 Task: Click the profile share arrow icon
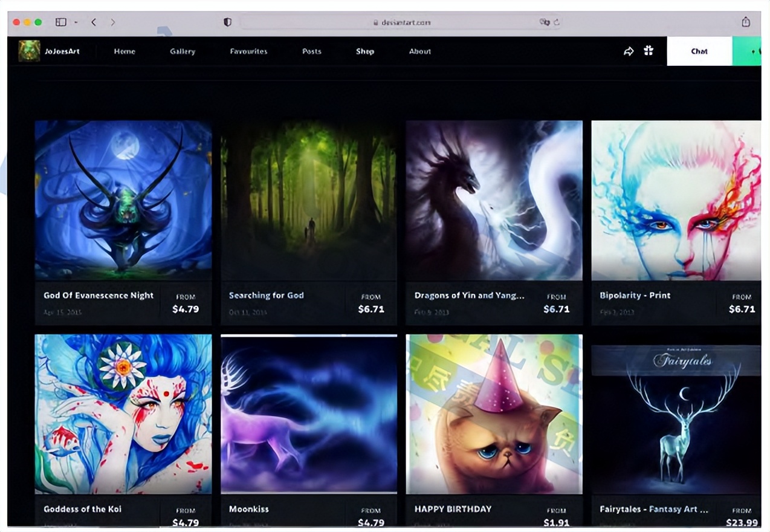click(629, 51)
